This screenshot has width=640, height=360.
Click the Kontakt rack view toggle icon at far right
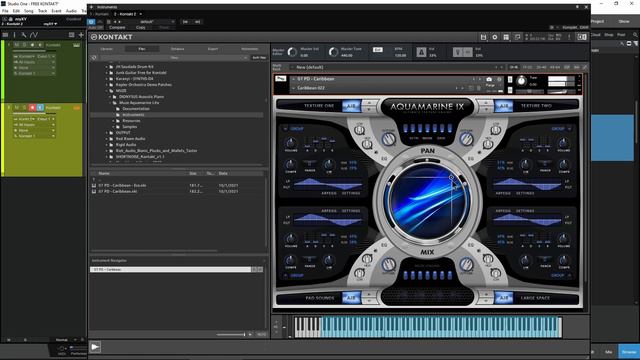coord(582,37)
